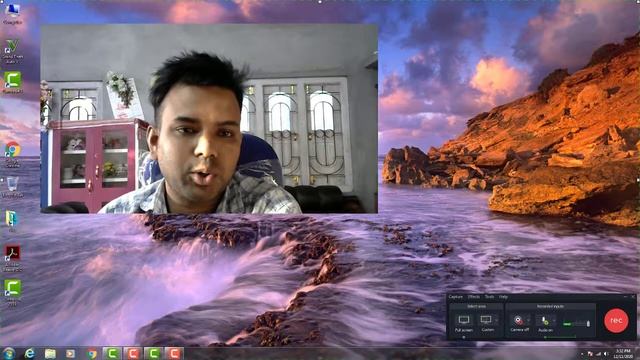Select the green V desktop shortcut
The image size is (640, 360).
pyautogui.click(x=13, y=50)
